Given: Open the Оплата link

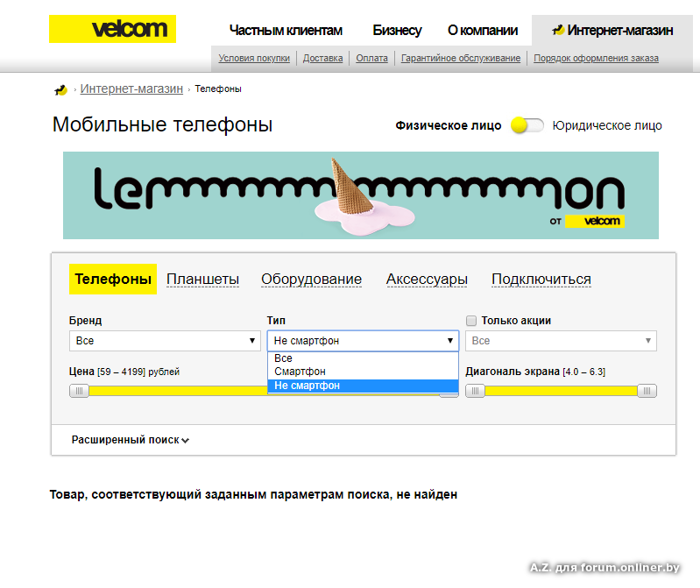Looking at the screenshot, I should (371, 58).
